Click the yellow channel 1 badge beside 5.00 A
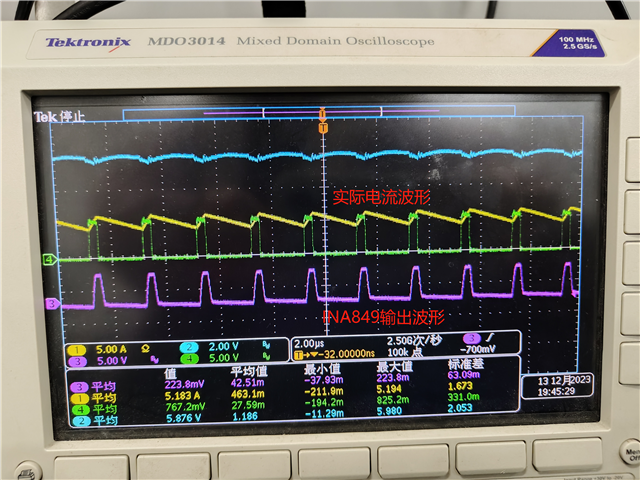Screen dimensions: 640x480 (x=76, y=350)
